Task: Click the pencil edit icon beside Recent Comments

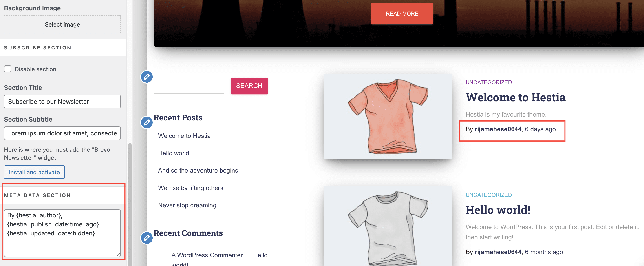Action: click(x=147, y=238)
